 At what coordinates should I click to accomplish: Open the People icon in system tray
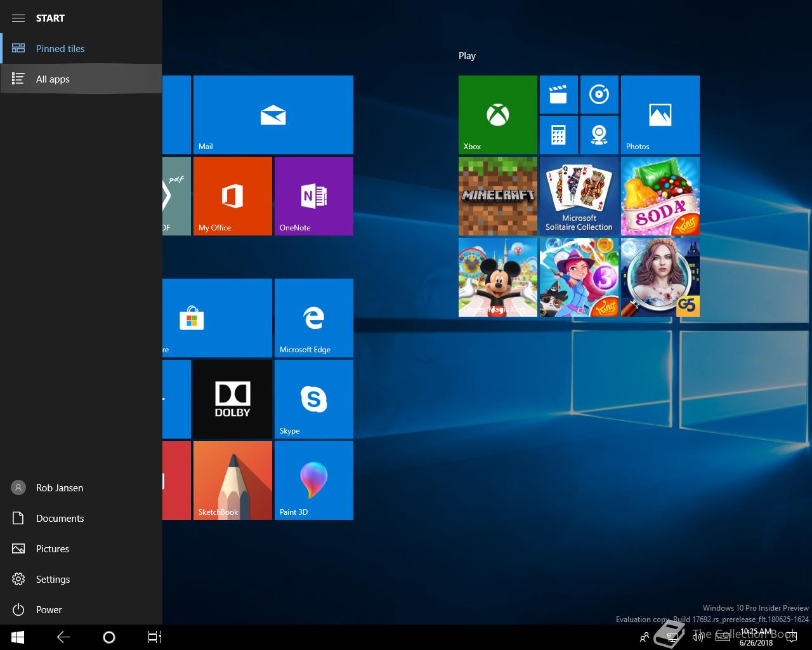point(645,637)
